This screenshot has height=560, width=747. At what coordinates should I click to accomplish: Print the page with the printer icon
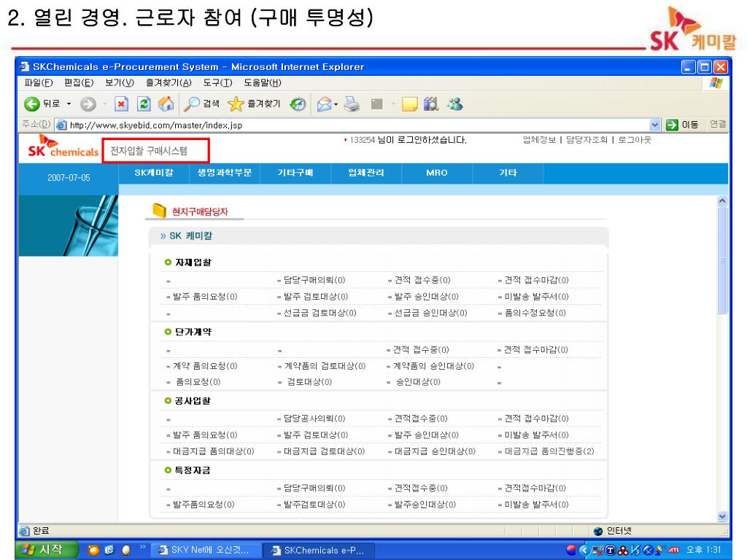(x=352, y=104)
